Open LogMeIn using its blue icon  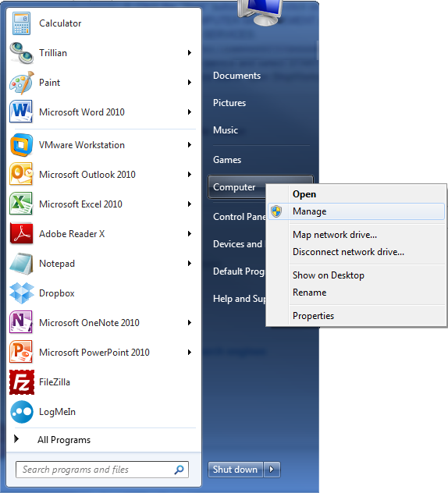click(22, 412)
